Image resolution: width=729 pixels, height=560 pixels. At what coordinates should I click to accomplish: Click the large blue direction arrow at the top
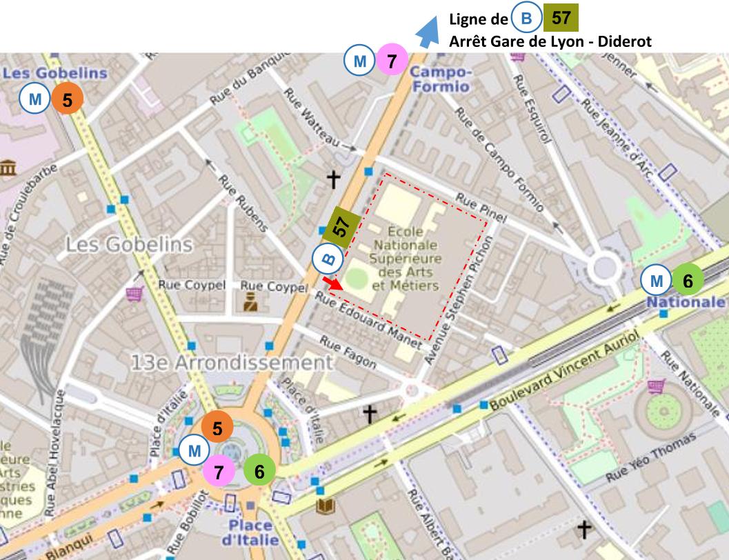[428, 33]
